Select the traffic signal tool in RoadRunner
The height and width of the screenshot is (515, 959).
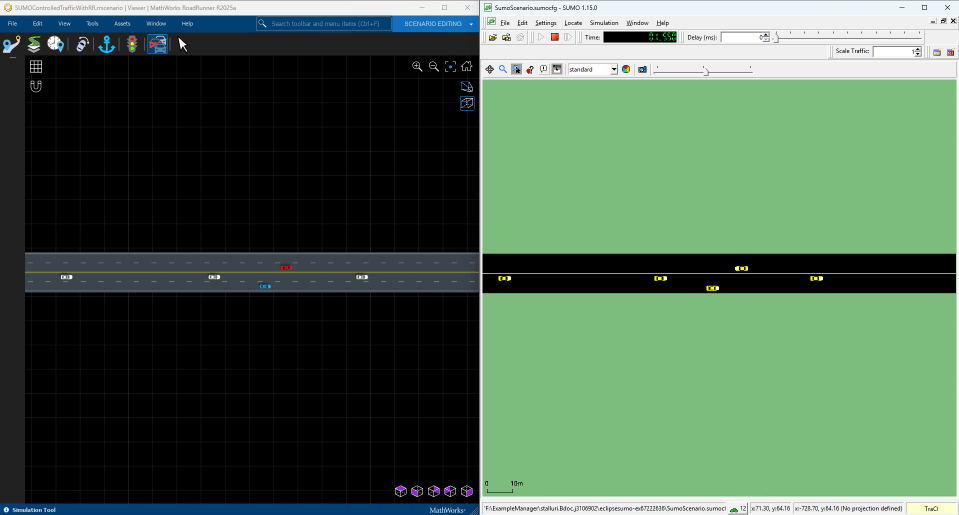[132, 44]
